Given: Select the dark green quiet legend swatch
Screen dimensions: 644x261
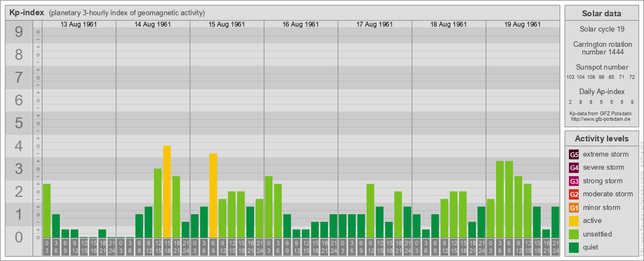Looking at the screenshot, I should pyautogui.click(x=574, y=247).
